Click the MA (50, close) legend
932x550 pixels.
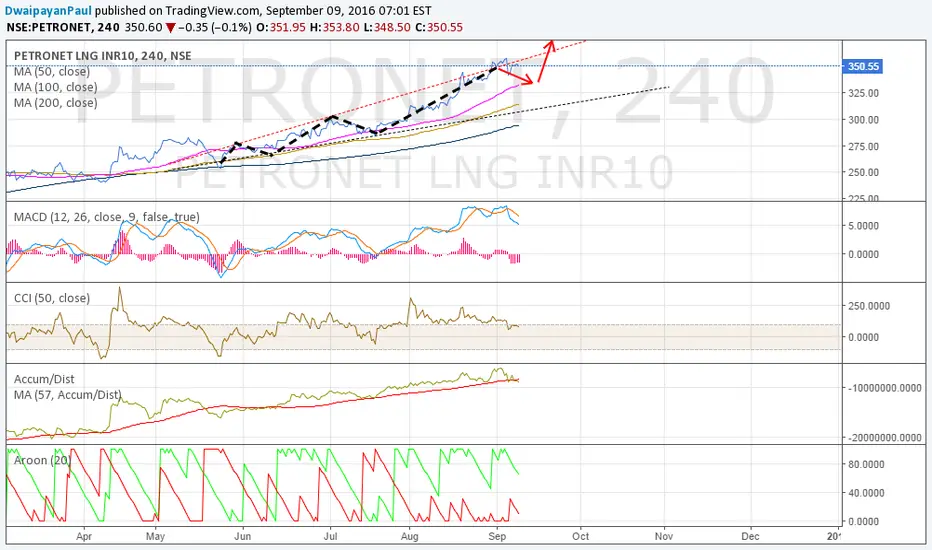[52, 71]
